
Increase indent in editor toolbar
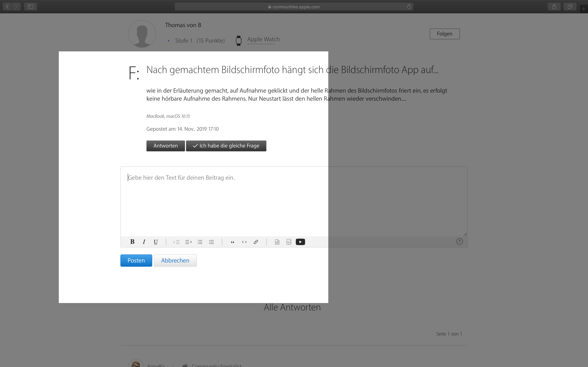click(x=188, y=242)
